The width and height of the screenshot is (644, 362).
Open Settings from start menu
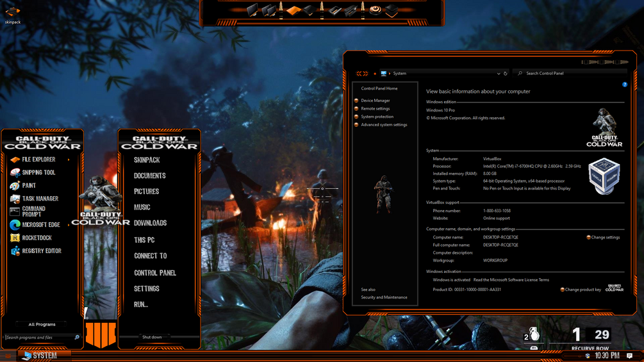tap(147, 289)
